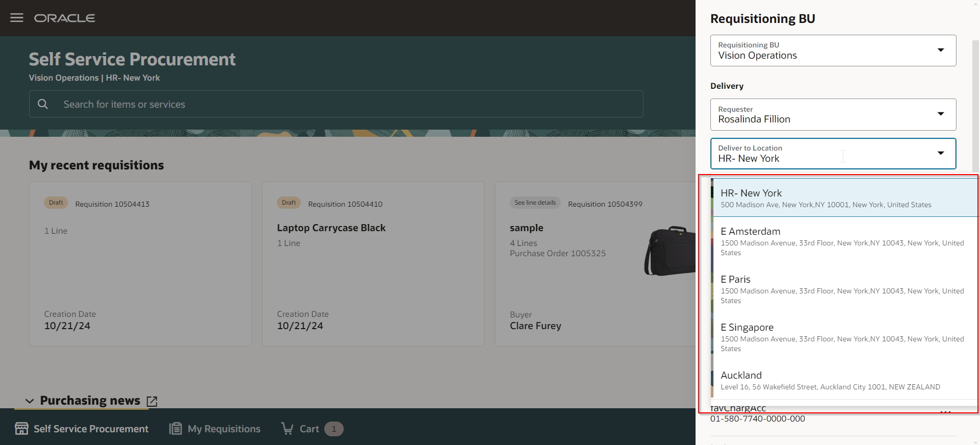Expand the Requester dropdown arrow

point(941,114)
